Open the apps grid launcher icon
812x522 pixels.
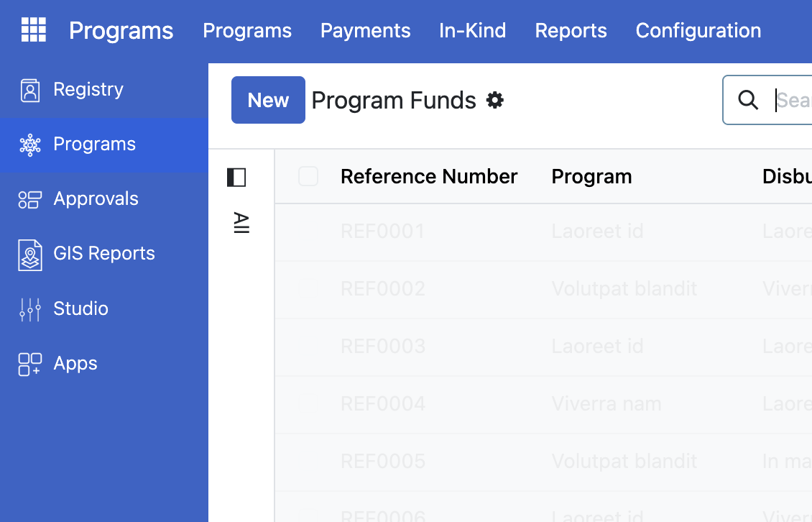(33, 29)
